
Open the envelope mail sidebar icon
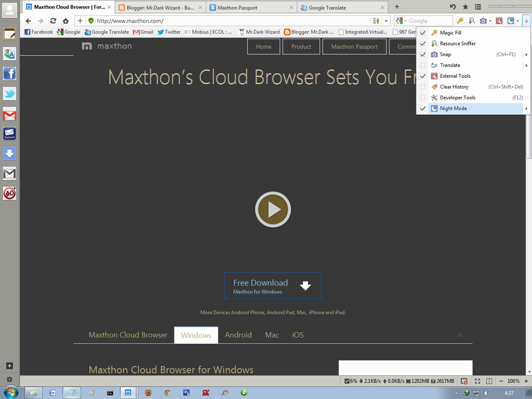pos(10,174)
